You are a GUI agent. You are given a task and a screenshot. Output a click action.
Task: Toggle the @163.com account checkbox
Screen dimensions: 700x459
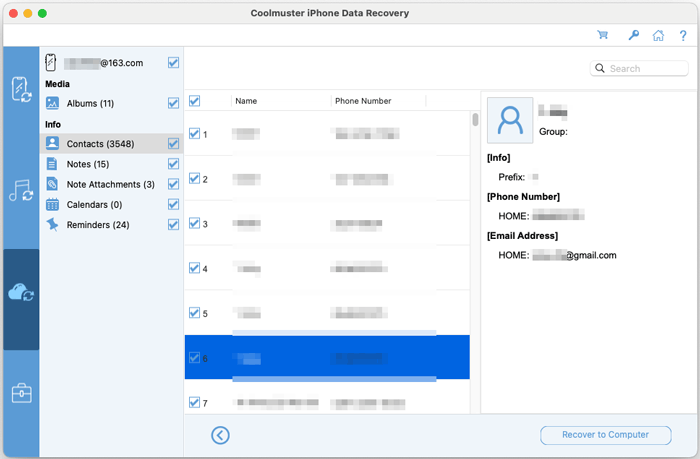pyautogui.click(x=174, y=63)
